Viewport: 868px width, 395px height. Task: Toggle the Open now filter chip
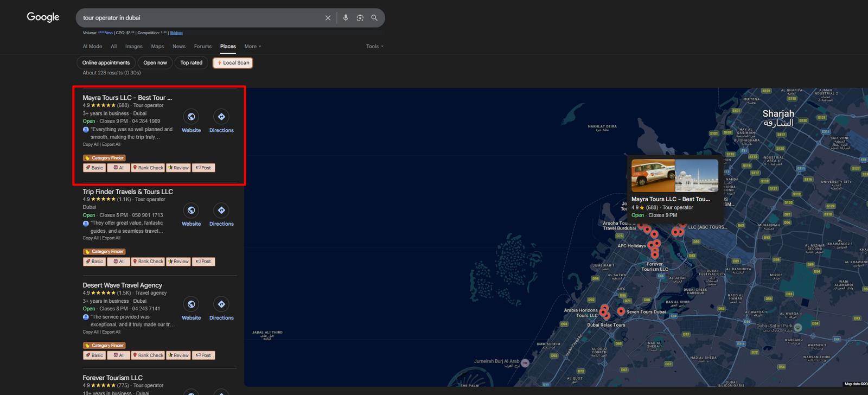coord(155,63)
